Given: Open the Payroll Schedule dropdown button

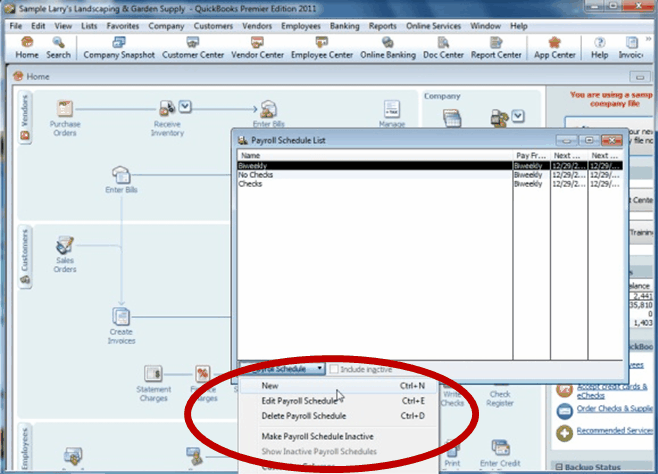Looking at the screenshot, I should (x=283, y=369).
